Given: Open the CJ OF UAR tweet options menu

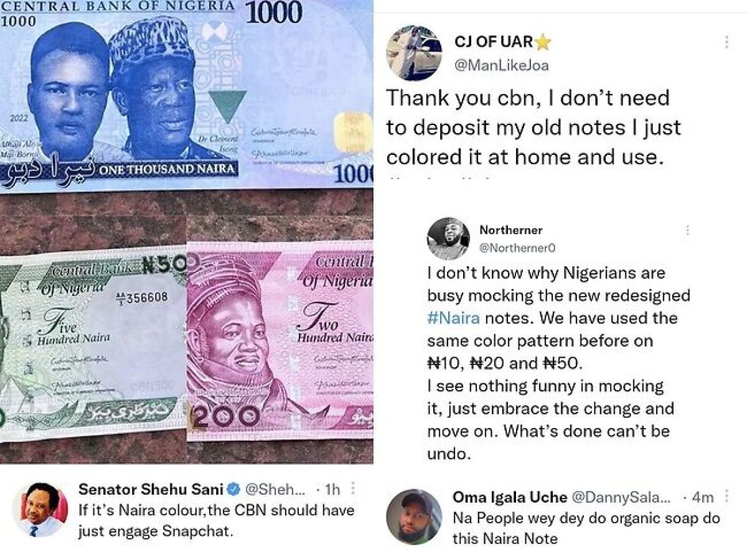Looking at the screenshot, I should [726, 42].
